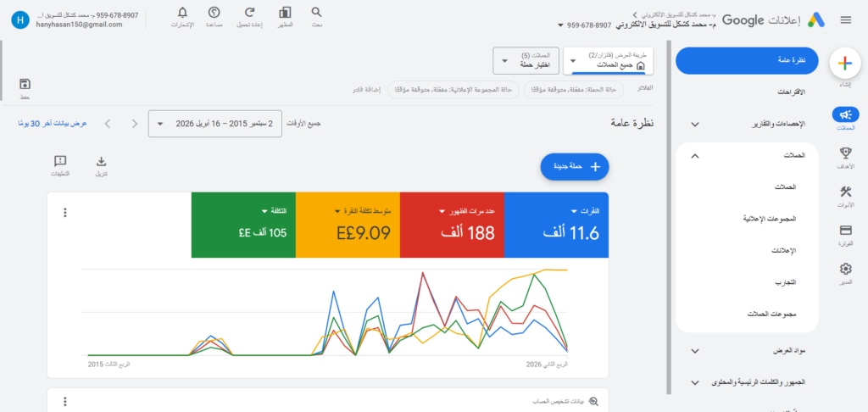Select Overview (نظرة عامة) in navigation menu
Image resolution: width=868 pixels, height=412 pixels.
point(746,61)
